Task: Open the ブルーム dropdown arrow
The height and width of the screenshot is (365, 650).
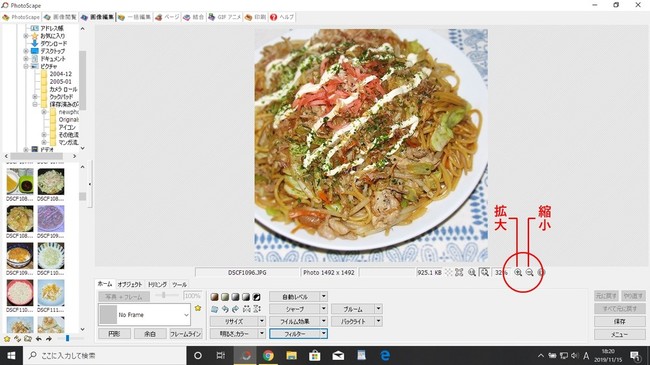Action: point(378,309)
